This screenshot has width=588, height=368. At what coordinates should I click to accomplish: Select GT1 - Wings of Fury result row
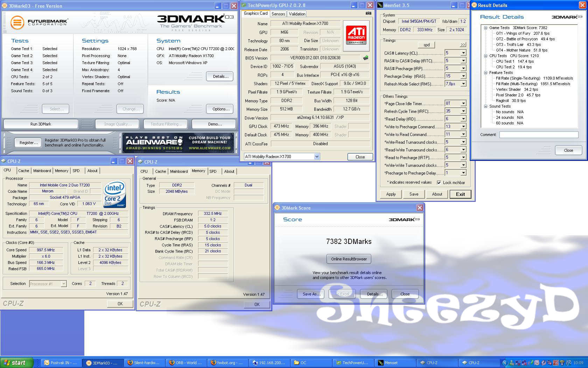(x=523, y=33)
